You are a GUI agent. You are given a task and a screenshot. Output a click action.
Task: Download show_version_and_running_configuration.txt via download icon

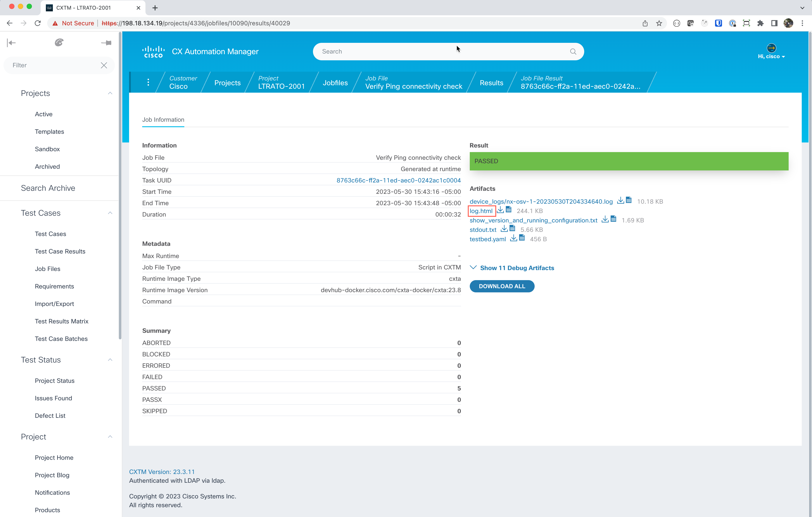[x=605, y=219]
